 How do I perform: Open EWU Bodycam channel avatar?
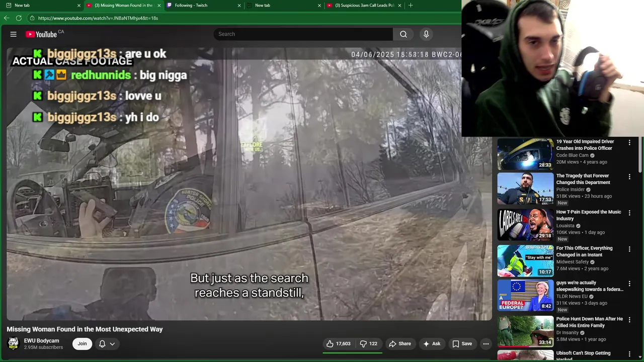coord(14,343)
